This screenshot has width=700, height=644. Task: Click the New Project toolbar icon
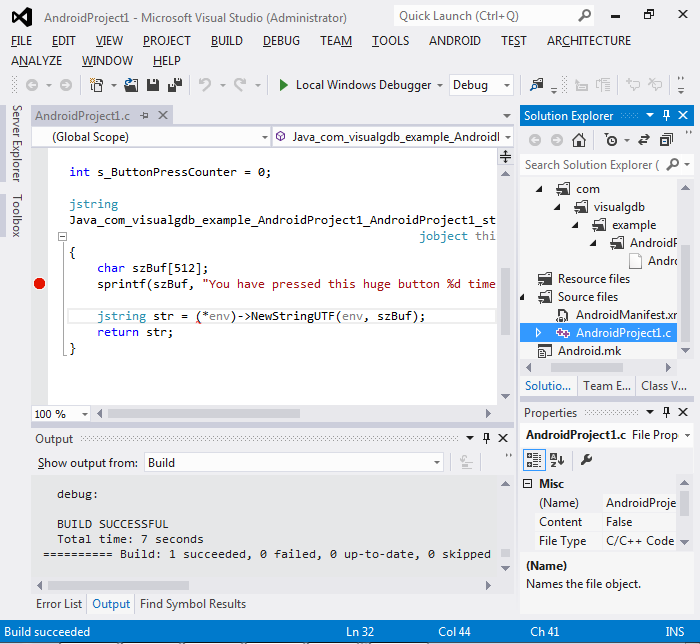pyautogui.click(x=96, y=85)
